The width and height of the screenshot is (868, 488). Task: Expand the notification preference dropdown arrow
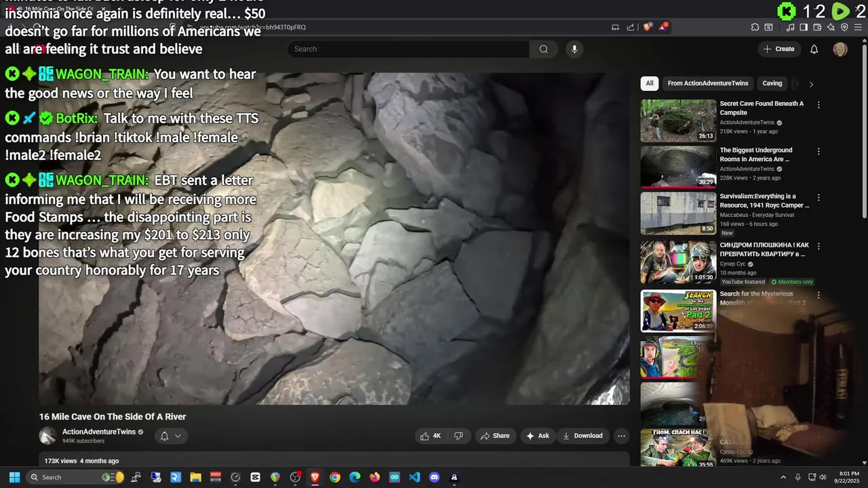(178, 436)
